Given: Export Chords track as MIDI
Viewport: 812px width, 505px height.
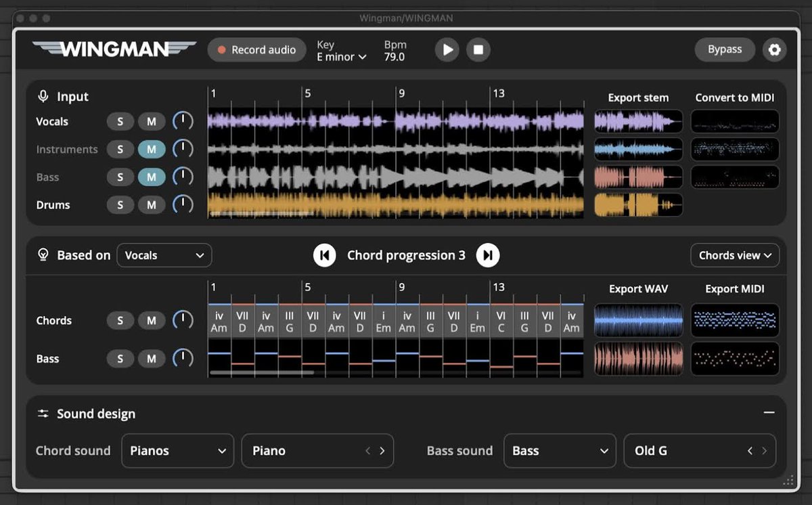Looking at the screenshot, I should 735,320.
